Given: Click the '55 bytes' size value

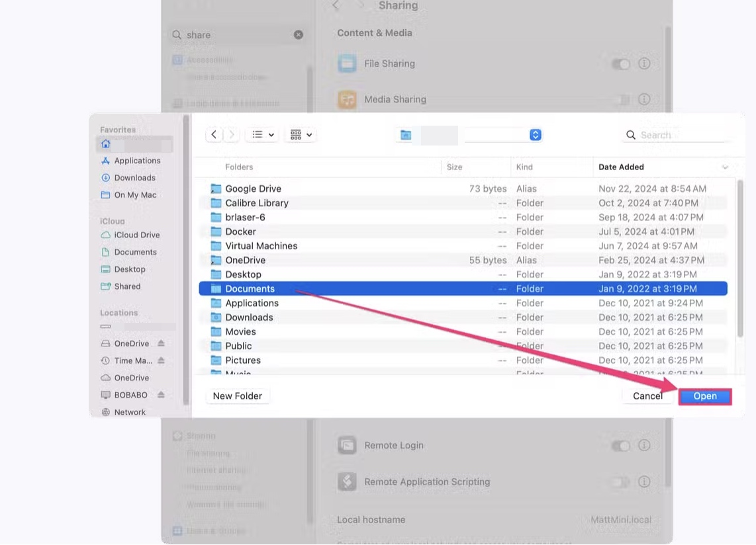Looking at the screenshot, I should tap(488, 260).
